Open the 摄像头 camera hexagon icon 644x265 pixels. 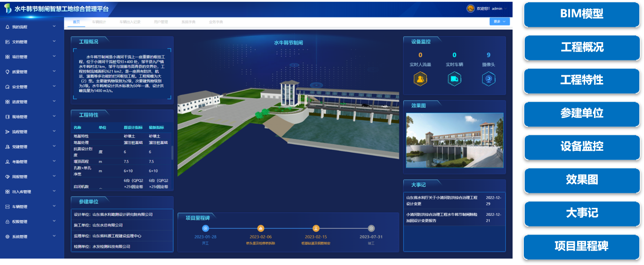488,79
